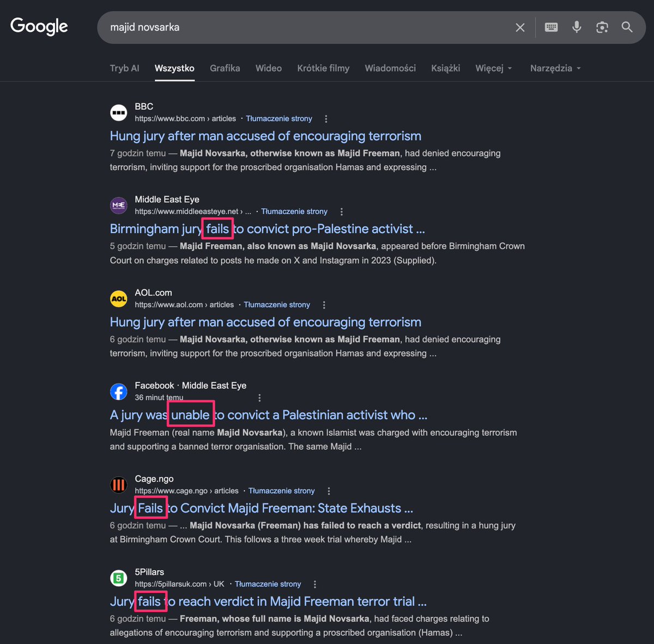This screenshot has height=644, width=654.
Task: Open BBC Hung jury headline link
Action: (265, 136)
